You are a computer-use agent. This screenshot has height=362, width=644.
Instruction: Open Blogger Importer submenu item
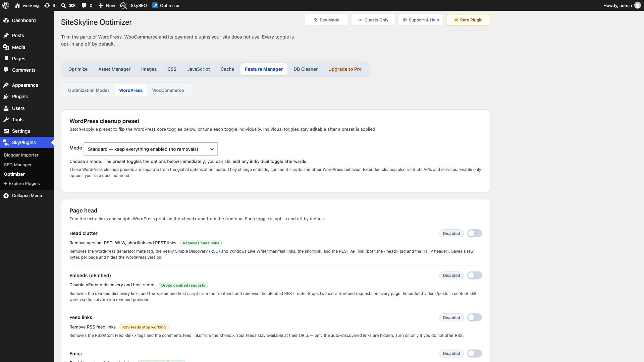click(21, 155)
